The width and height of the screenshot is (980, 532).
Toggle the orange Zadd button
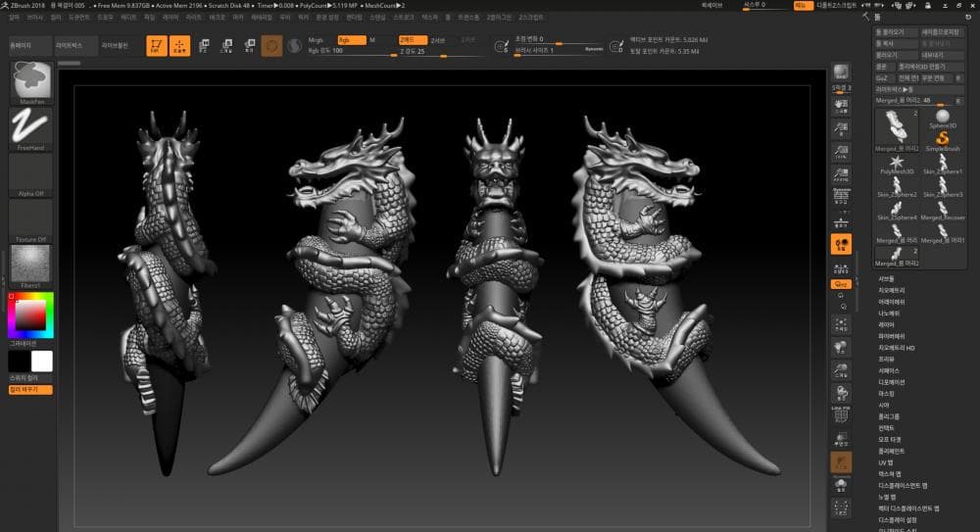[x=413, y=40]
